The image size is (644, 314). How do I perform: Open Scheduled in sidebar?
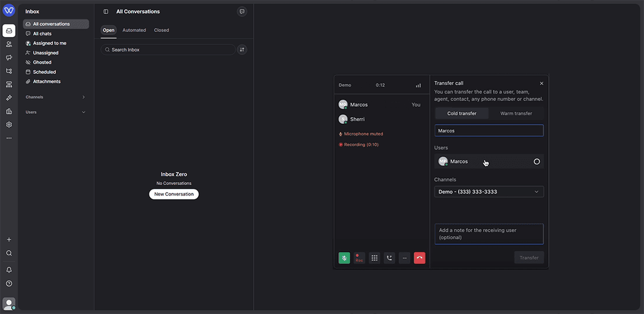pos(56,72)
